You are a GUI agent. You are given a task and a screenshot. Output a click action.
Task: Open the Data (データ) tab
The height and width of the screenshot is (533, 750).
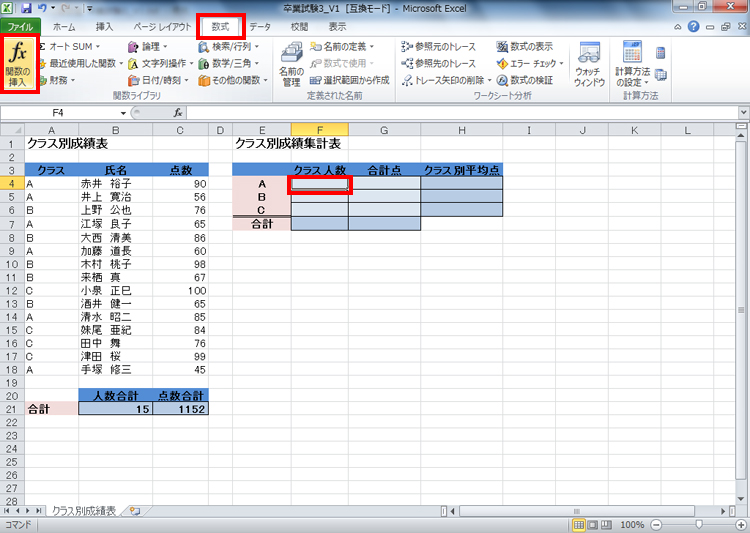coord(260,27)
